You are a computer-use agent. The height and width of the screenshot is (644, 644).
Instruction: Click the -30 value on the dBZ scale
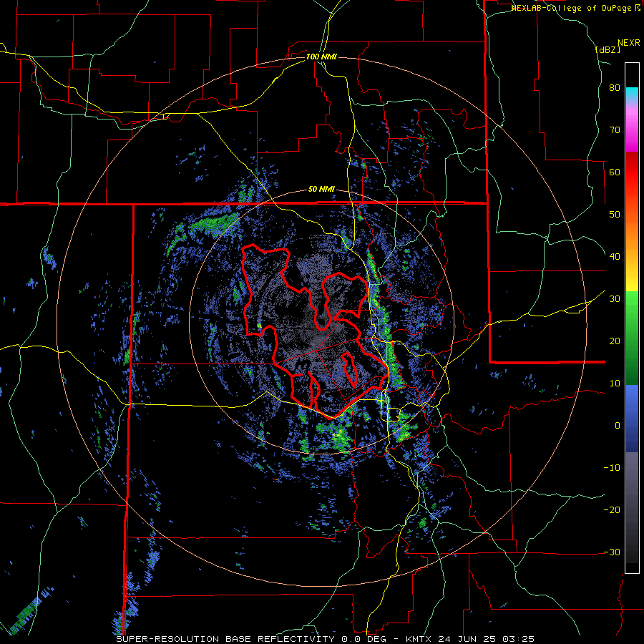pyautogui.click(x=612, y=552)
